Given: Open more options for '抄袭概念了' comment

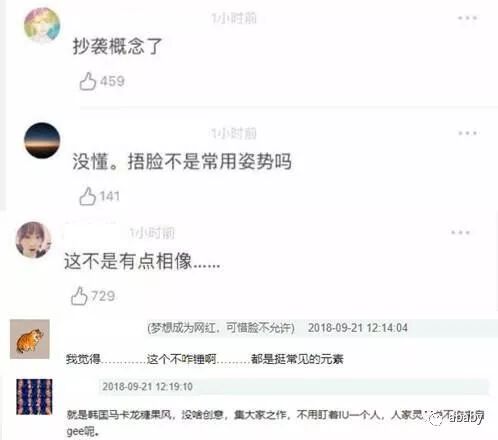Looking at the screenshot, I should point(467,18).
